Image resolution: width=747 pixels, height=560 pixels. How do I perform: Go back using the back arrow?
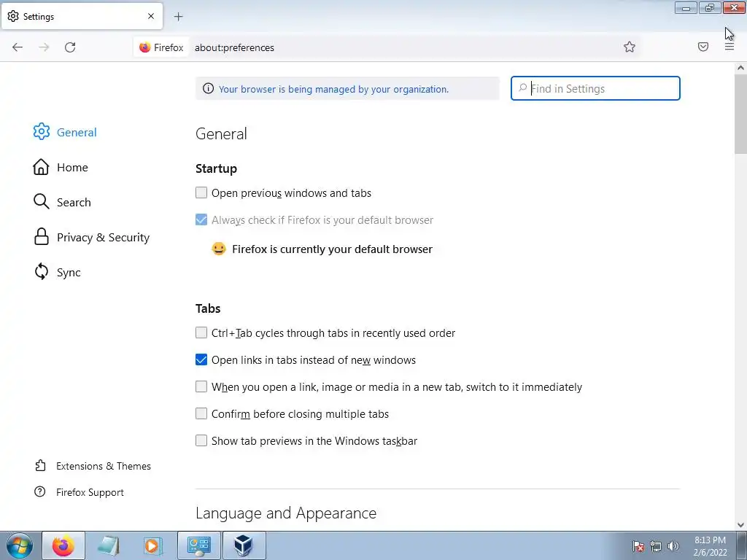pos(18,47)
